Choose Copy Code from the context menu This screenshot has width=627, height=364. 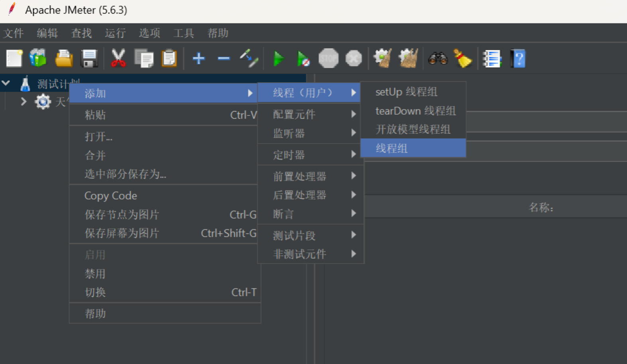point(163,196)
